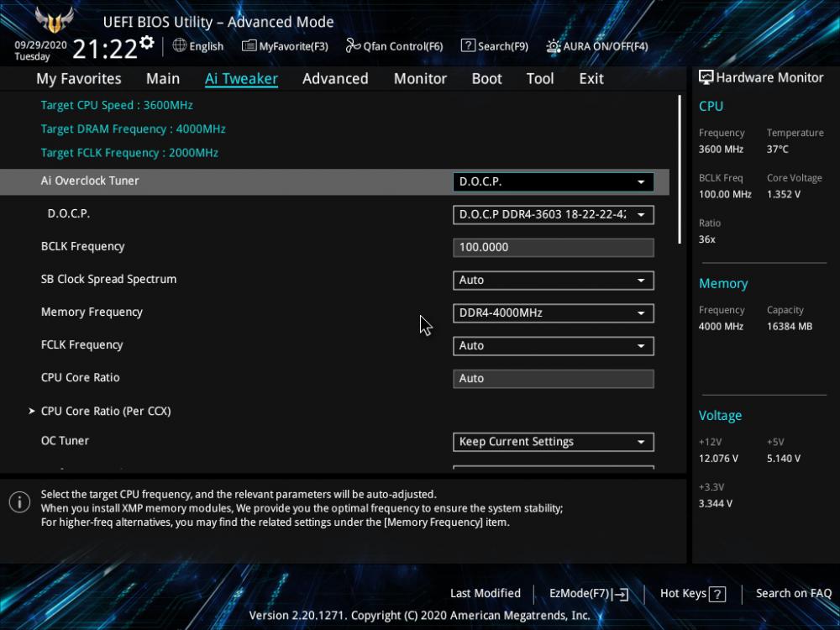Switch to the Monitor tab
840x630 pixels.
point(420,79)
